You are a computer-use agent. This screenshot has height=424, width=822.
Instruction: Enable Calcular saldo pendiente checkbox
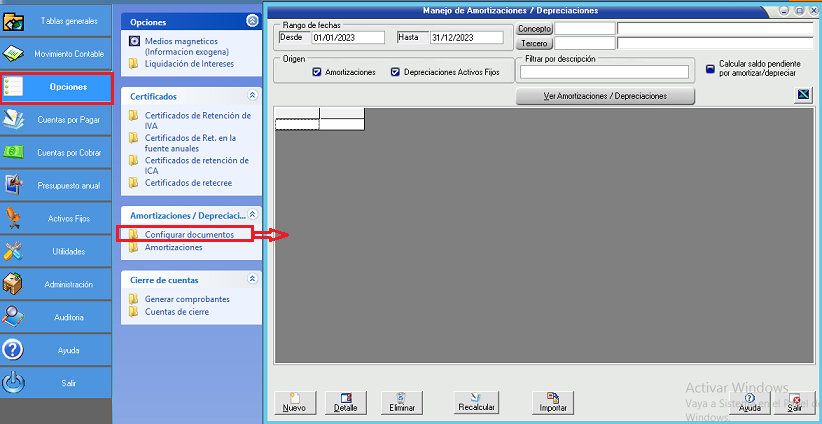pos(710,69)
